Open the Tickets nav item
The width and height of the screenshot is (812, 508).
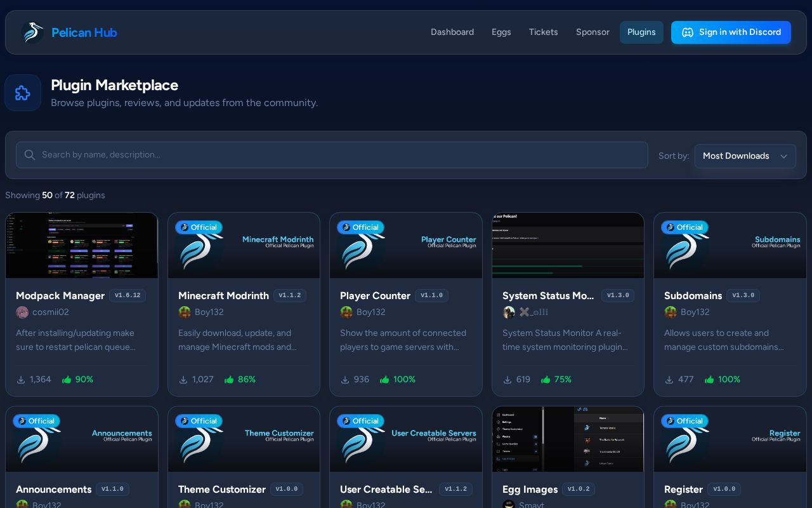pos(544,32)
